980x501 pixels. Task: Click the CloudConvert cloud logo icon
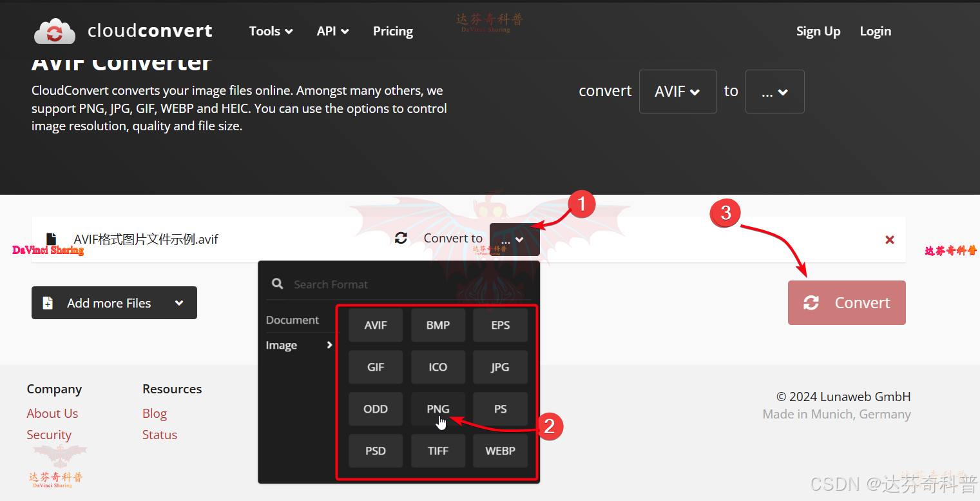[55, 31]
